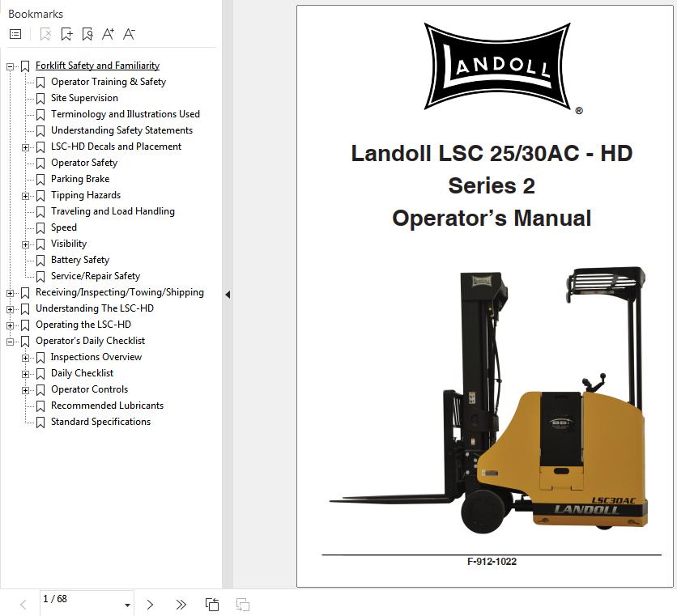Open the Standard Specifications bookmark

click(x=100, y=422)
